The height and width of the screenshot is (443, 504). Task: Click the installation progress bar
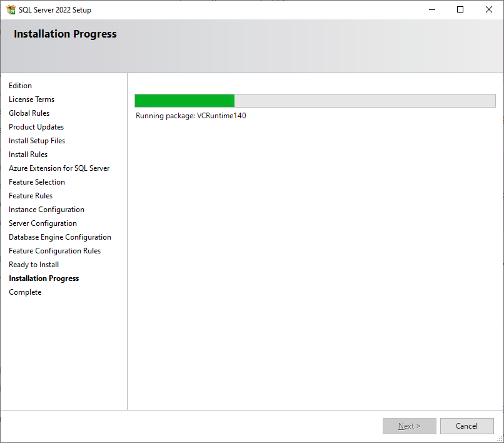pyautogui.click(x=315, y=100)
